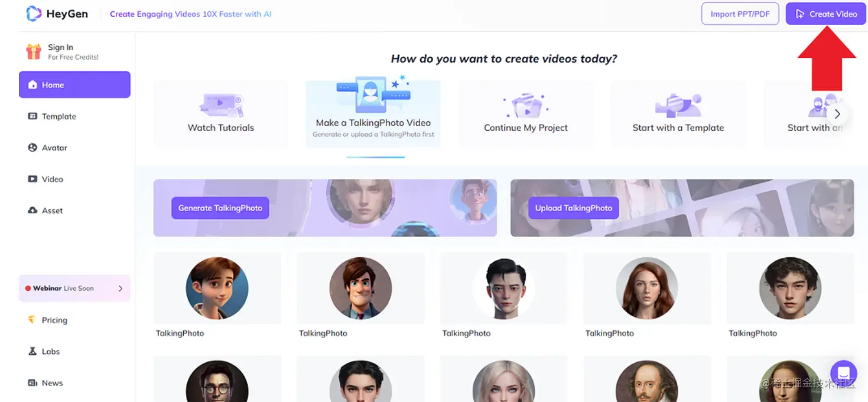
Task: Click the Create Video button
Action: [x=825, y=14]
